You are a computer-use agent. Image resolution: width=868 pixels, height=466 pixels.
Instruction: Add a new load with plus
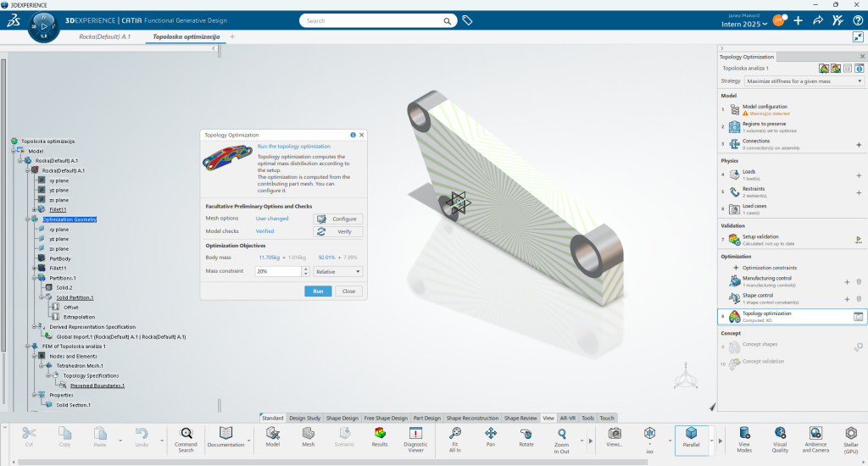859,175
